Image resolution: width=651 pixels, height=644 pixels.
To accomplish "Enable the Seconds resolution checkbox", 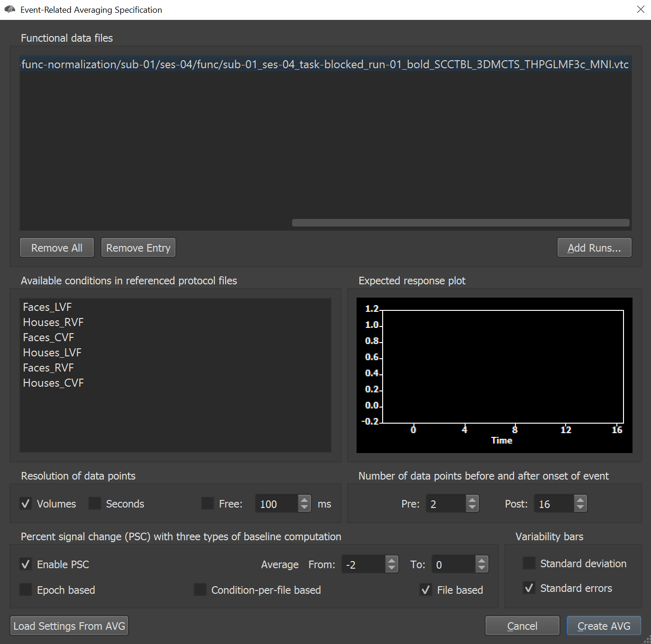I will coord(95,504).
